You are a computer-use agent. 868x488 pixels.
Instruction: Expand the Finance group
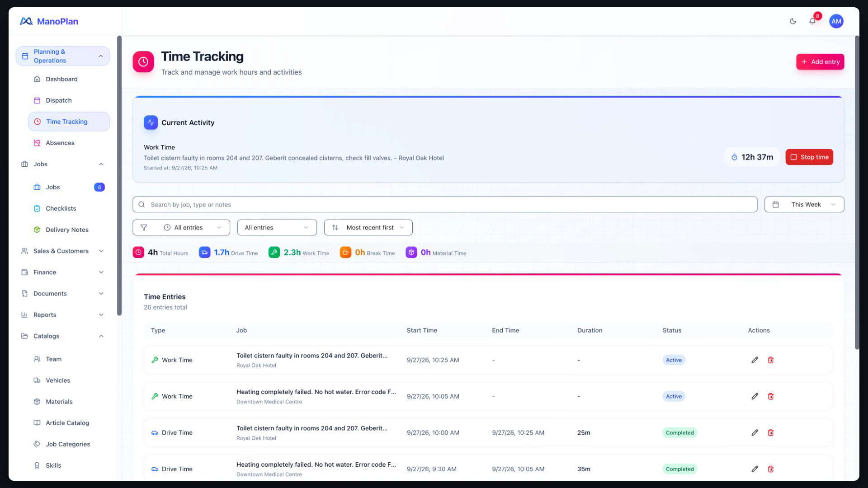pos(63,272)
